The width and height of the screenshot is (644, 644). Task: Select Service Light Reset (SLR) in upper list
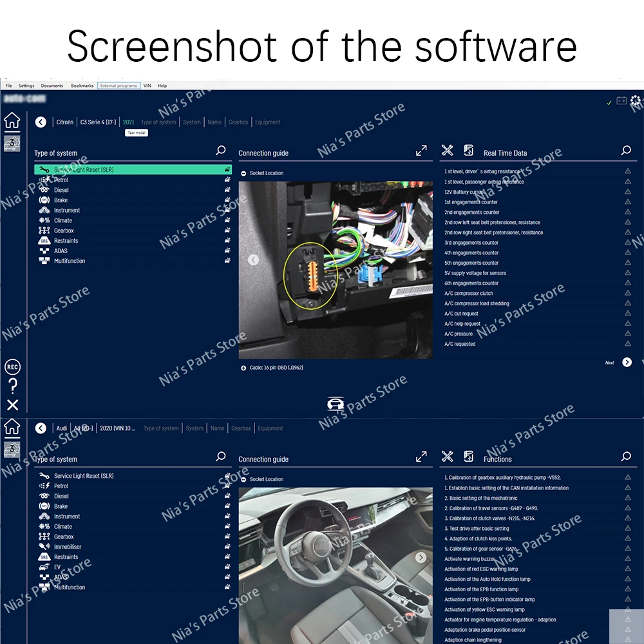click(133, 169)
